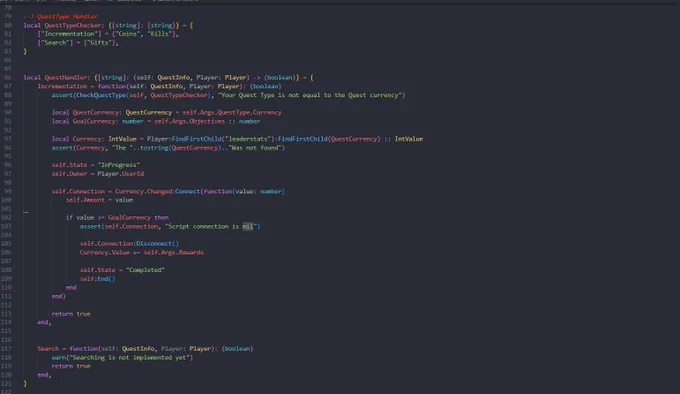Click the highlighted nil word on line 103
This screenshot has height=394, width=680.
[247, 226]
